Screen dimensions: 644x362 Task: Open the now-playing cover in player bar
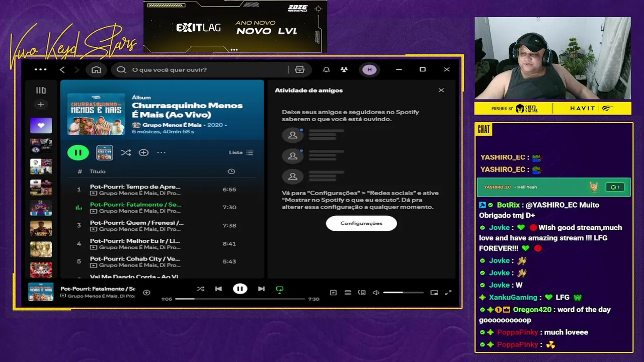pyautogui.click(x=41, y=292)
